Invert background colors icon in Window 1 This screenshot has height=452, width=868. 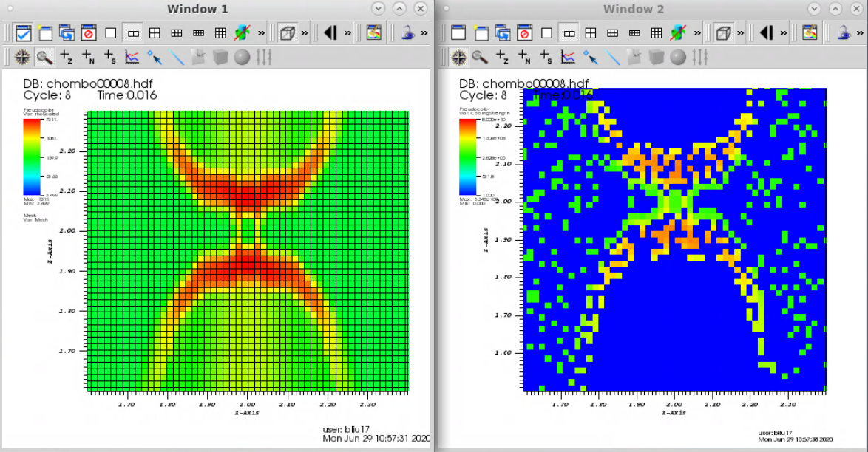click(x=373, y=33)
